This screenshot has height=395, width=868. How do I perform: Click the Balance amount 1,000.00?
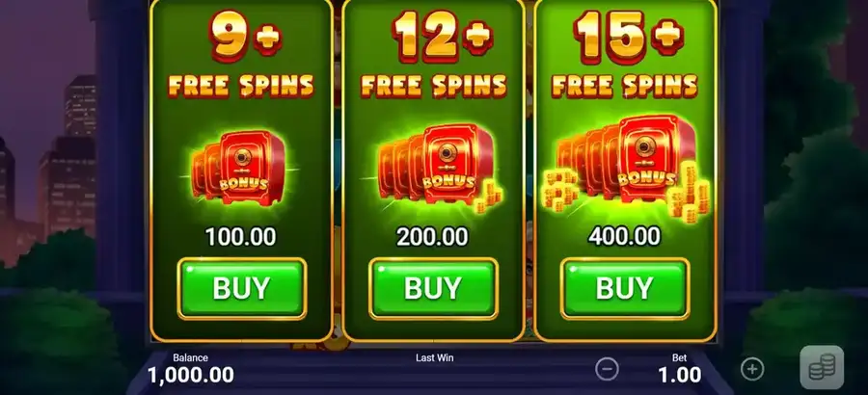pyautogui.click(x=190, y=375)
